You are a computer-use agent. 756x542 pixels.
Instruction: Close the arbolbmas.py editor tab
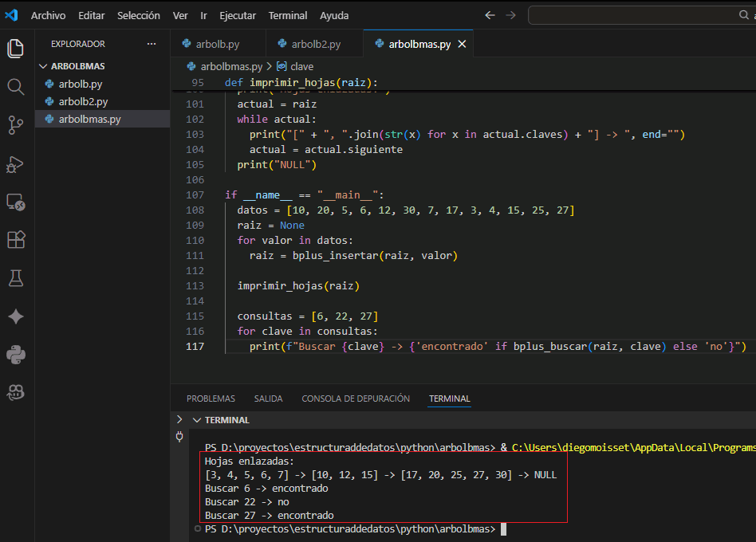coord(463,44)
